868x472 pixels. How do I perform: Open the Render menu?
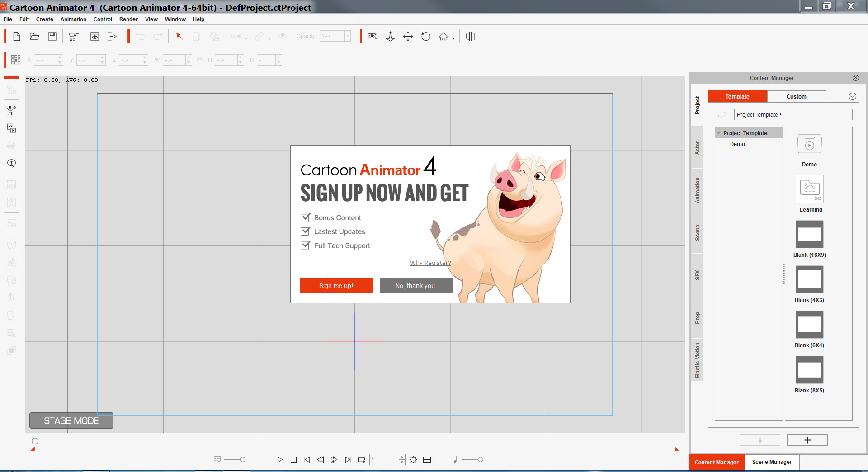click(128, 19)
